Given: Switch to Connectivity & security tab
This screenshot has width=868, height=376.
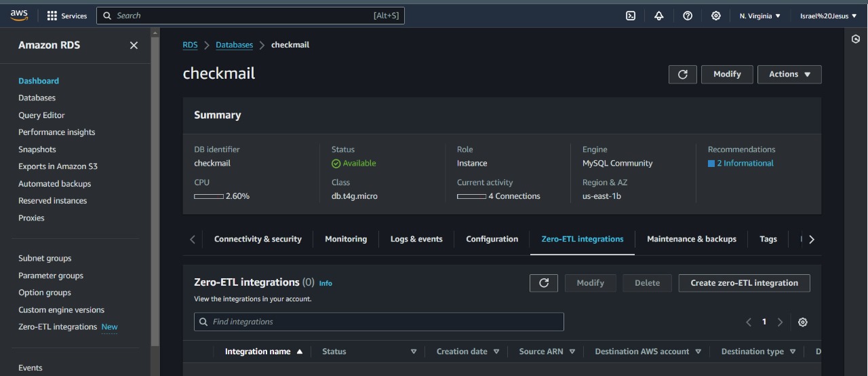Looking at the screenshot, I should (x=258, y=239).
